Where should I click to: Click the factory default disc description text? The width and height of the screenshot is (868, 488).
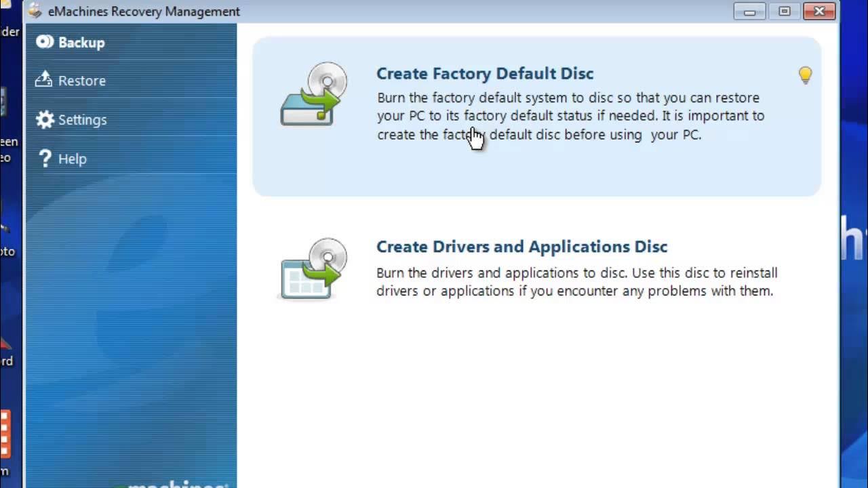click(x=571, y=116)
